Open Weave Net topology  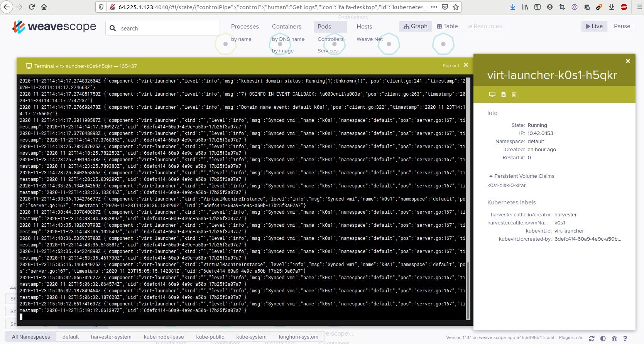point(369,39)
